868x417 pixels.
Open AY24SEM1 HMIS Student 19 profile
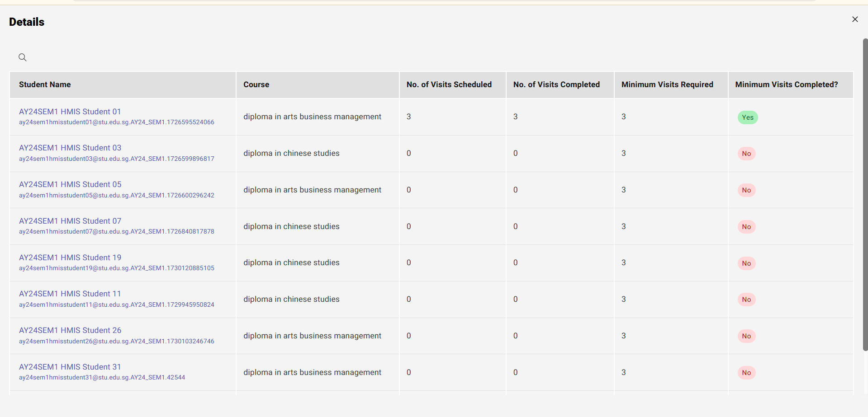70,258
